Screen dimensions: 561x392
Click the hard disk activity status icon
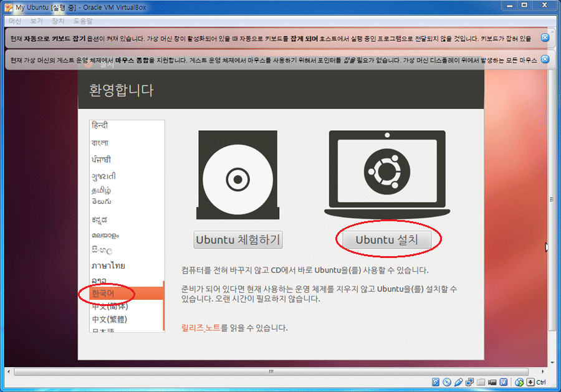[436, 382]
